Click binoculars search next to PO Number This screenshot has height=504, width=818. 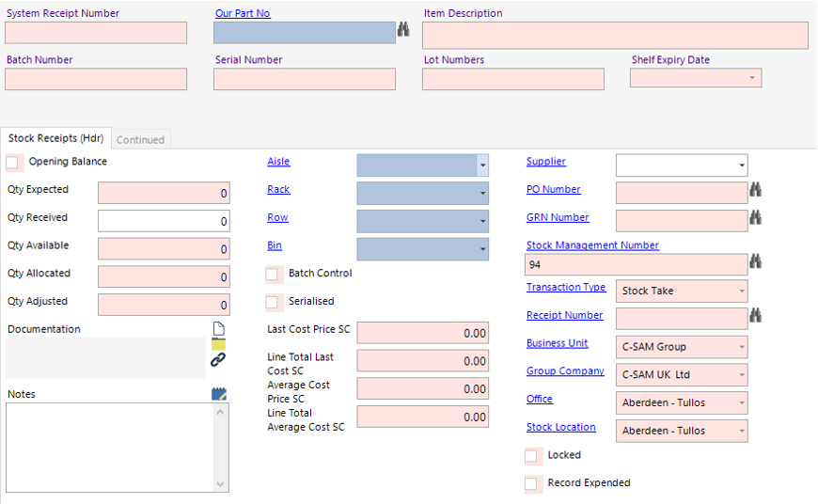pyautogui.click(x=755, y=190)
